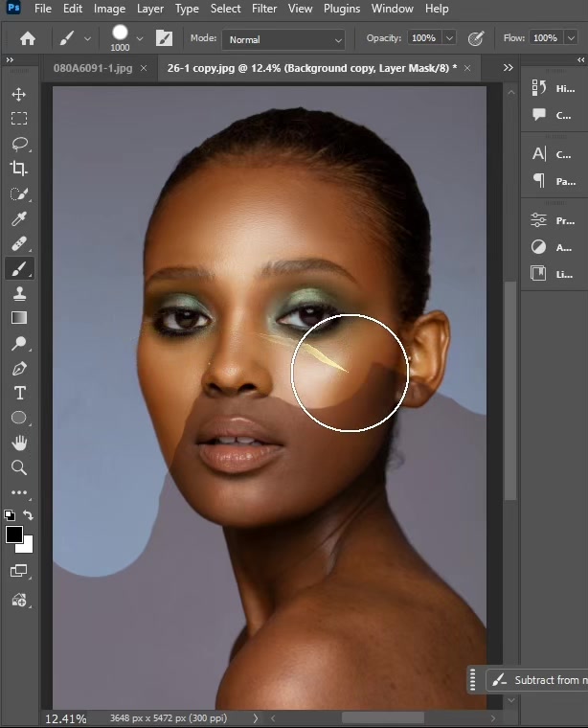Screen dimensions: 588x728
Task: Swap foreground and background colors
Action: pos(29,515)
